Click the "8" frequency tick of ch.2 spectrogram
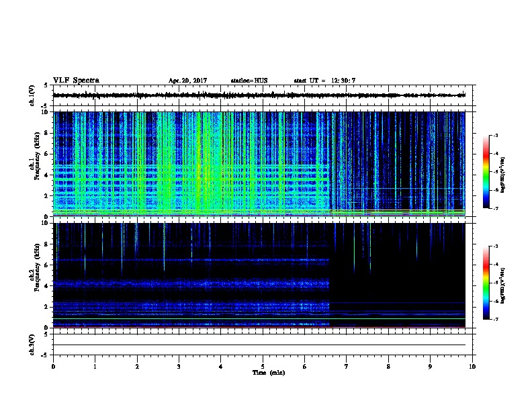The width and height of the screenshot is (532, 411). (47, 244)
